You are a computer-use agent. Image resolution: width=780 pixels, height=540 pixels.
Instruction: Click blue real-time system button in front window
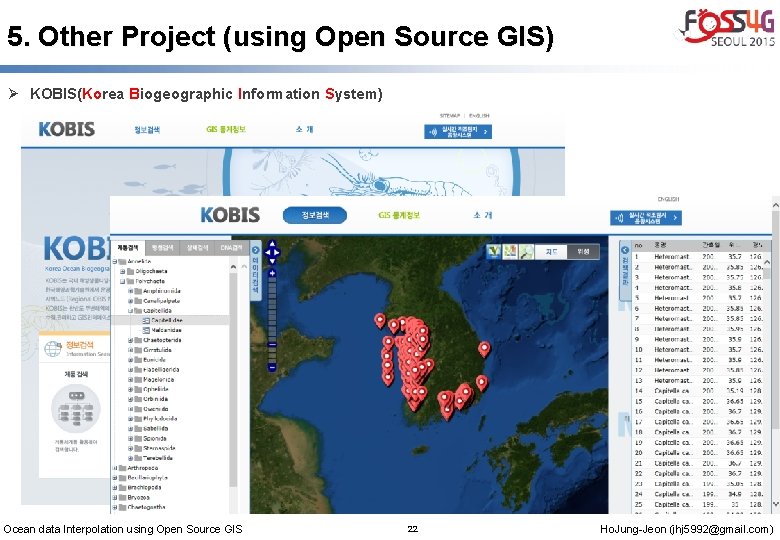point(646,218)
